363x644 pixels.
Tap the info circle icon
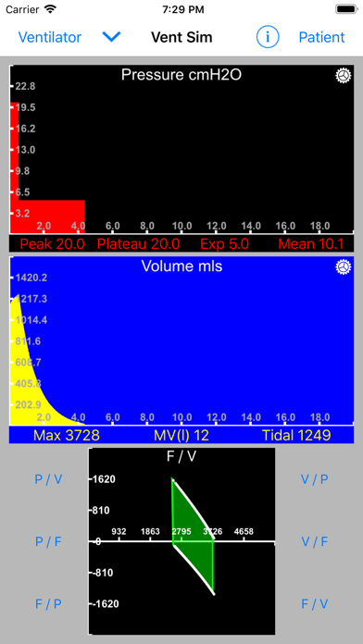(x=268, y=37)
